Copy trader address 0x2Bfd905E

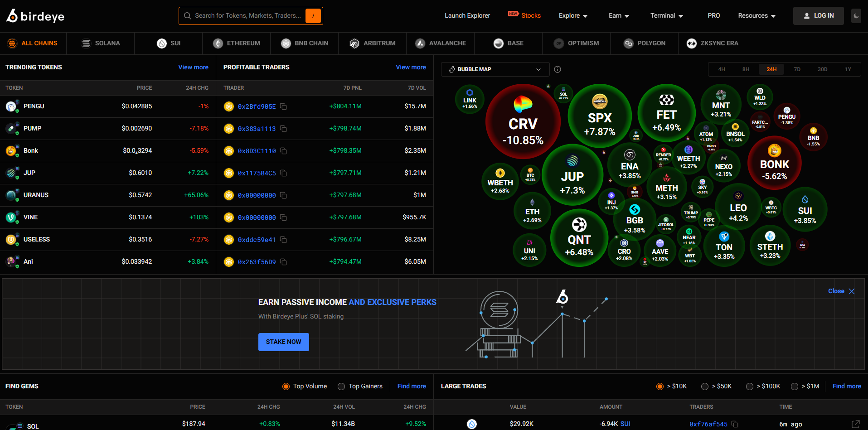[283, 106]
